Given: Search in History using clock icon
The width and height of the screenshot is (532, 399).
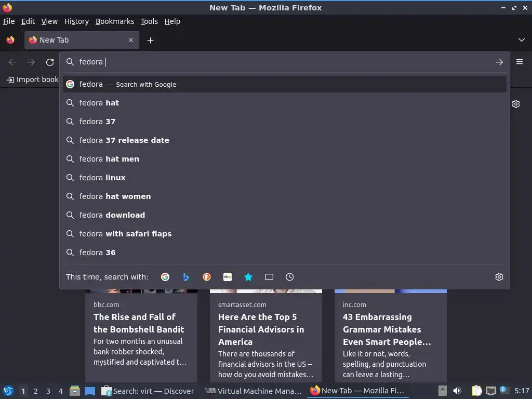Looking at the screenshot, I should (290, 277).
